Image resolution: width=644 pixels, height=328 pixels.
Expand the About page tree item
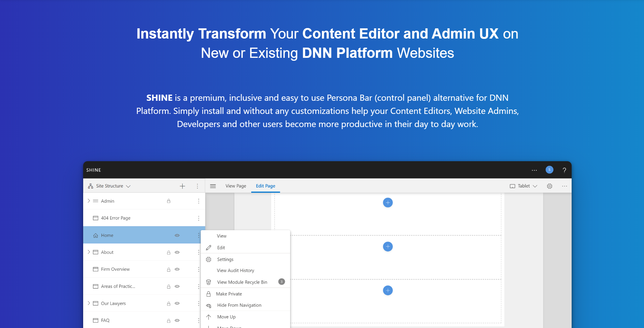(x=89, y=252)
